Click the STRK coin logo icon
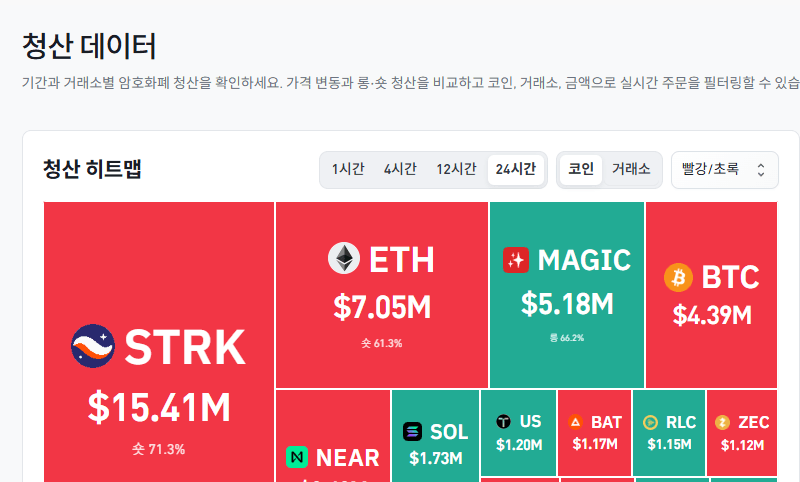Screen dimensions: 800x482 (x=93, y=346)
